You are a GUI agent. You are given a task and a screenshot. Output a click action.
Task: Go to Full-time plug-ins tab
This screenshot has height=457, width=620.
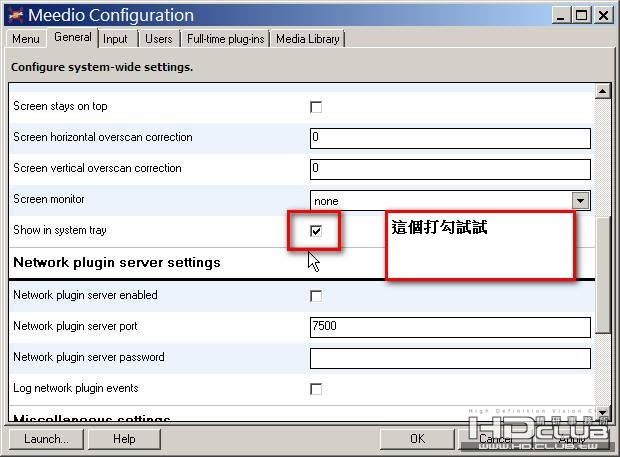tap(225, 39)
